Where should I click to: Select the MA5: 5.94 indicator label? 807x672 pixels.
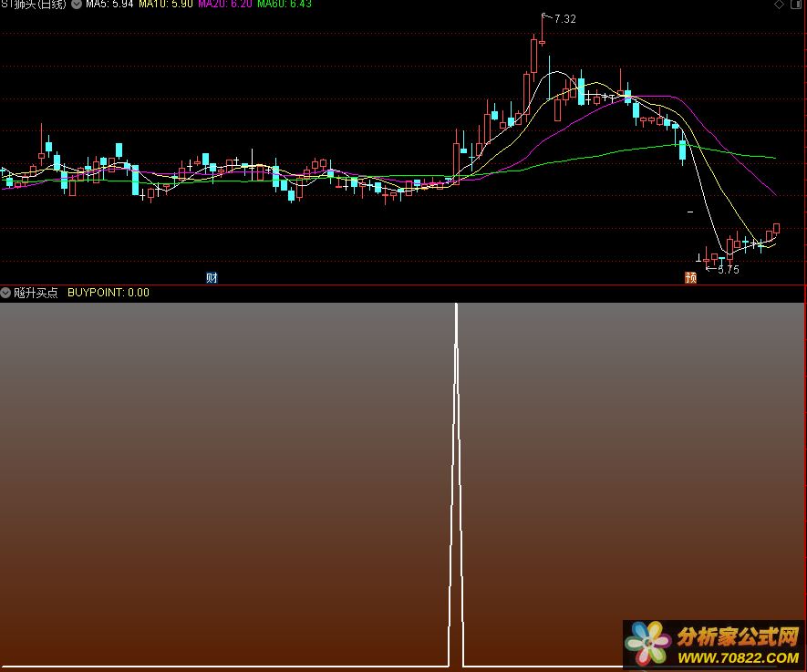(109, 5)
